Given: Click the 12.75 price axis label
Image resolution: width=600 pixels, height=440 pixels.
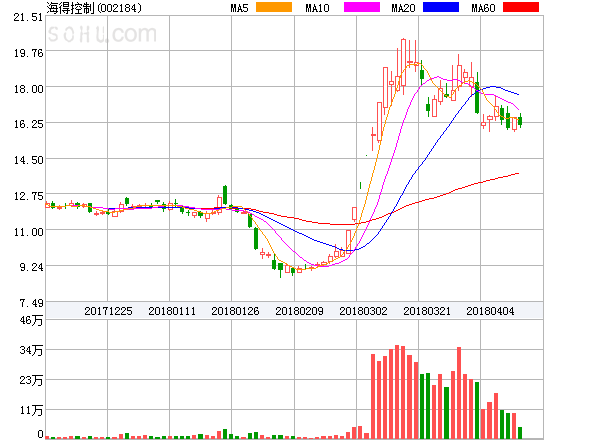Looking at the screenshot, I should pyautogui.click(x=29, y=196).
